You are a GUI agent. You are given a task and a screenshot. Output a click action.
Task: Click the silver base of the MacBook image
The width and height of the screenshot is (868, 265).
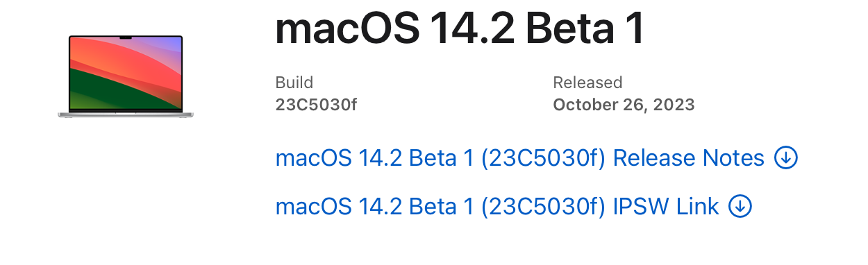[126, 114]
